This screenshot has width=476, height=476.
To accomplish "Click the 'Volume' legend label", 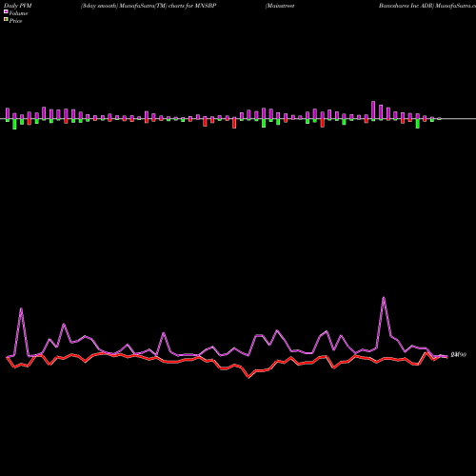I will [18, 13].
